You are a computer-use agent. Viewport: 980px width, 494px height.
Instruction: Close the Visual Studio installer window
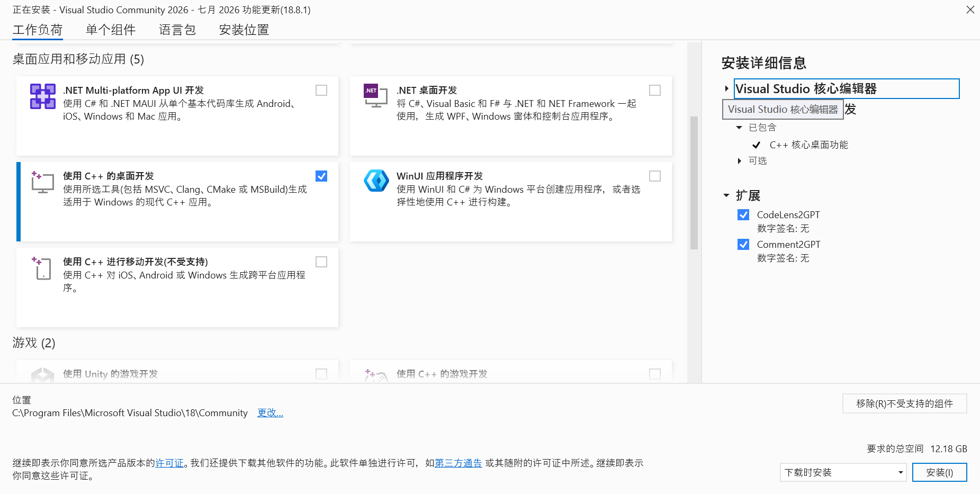click(x=970, y=10)
